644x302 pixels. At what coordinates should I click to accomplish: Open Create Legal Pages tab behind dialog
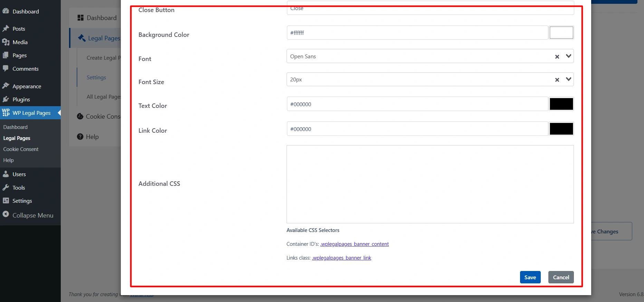click(x=104, y=58)
